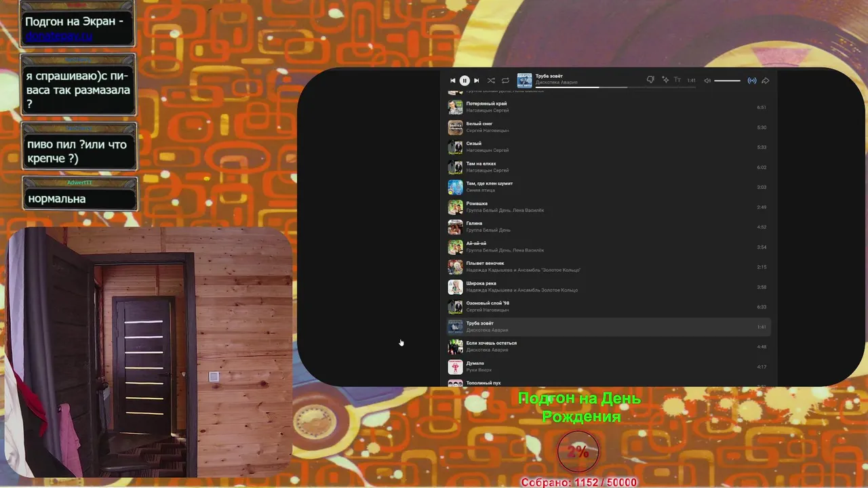Click the cover art of 'Думала'
This screenshot has width=868, height=488.
(x=455, y=367)
